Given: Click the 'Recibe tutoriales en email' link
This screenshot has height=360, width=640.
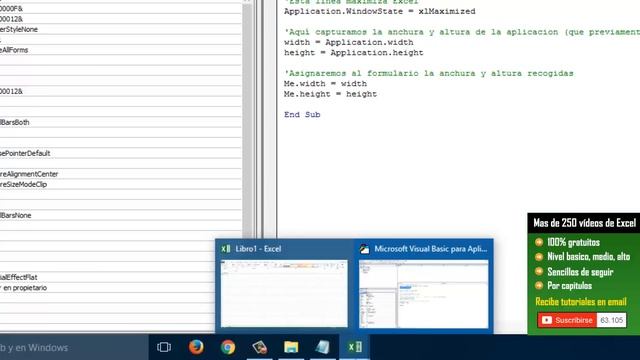Looking at the screenshot, I should coord(581,302).
